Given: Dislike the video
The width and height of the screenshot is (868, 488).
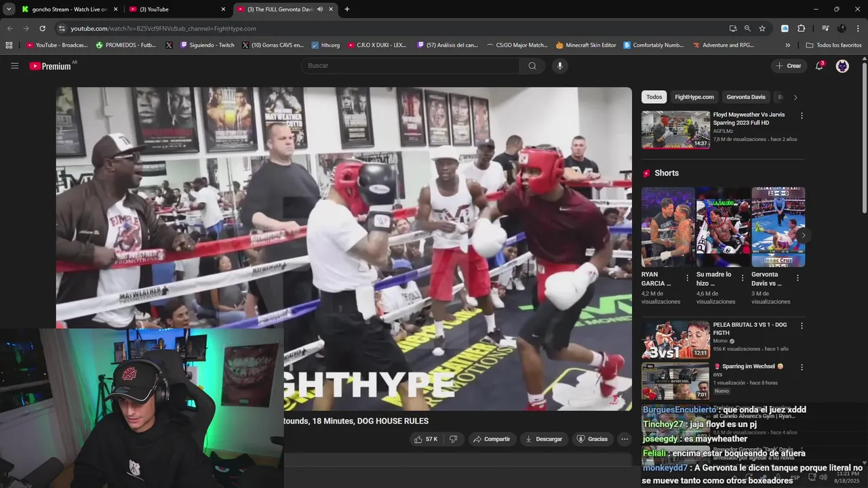Looking at the screenshot, I should pos(453,439).
